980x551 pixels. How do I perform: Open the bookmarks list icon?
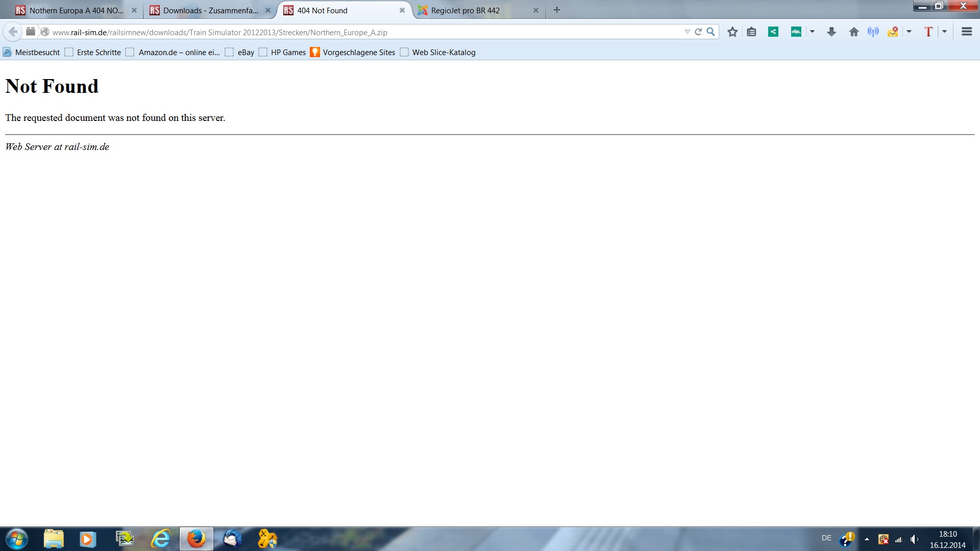click(751, 32)
